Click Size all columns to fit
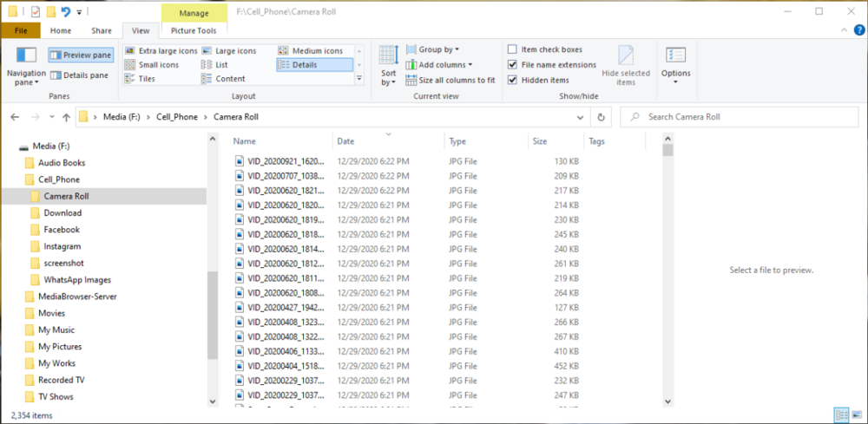Screen dimensions: 868x424 coord(450,80)
